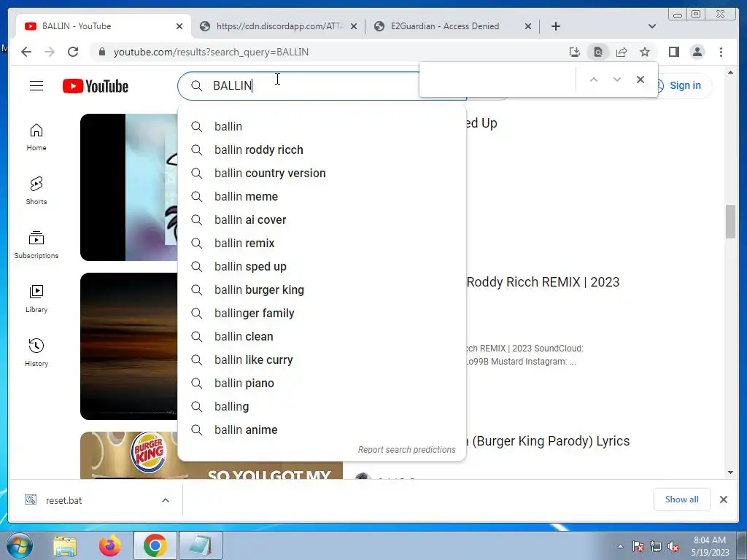Close the BALLIN - YouTube tab
Screen dimensions: 747x560
[x=179, y=26]
